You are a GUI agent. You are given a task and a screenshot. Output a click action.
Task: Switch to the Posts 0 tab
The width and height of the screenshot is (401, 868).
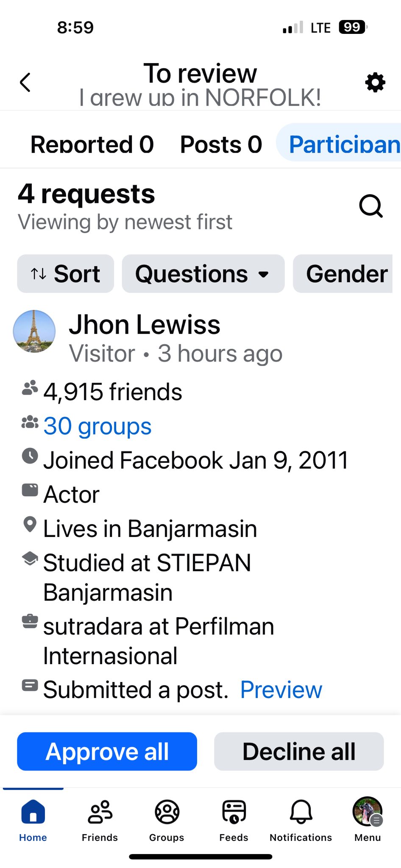(x=221, y=145)
